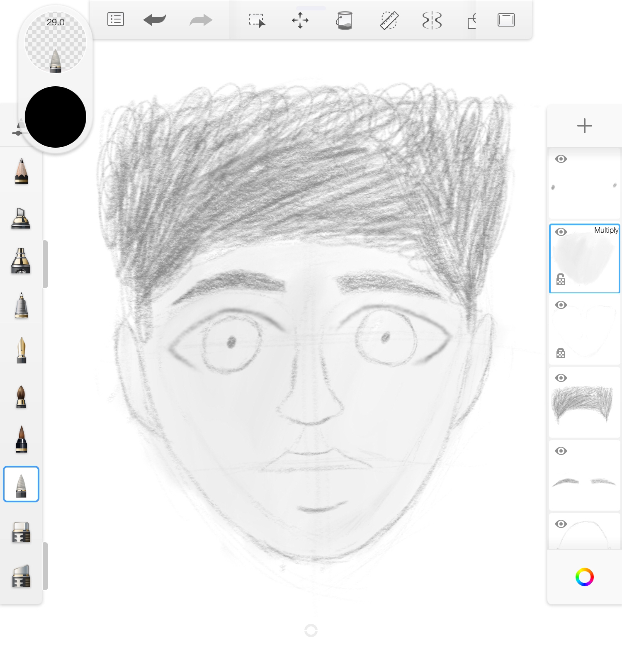Hide the eyebrows layer
This screenshot has height=672, width=622.
(561, 451)
